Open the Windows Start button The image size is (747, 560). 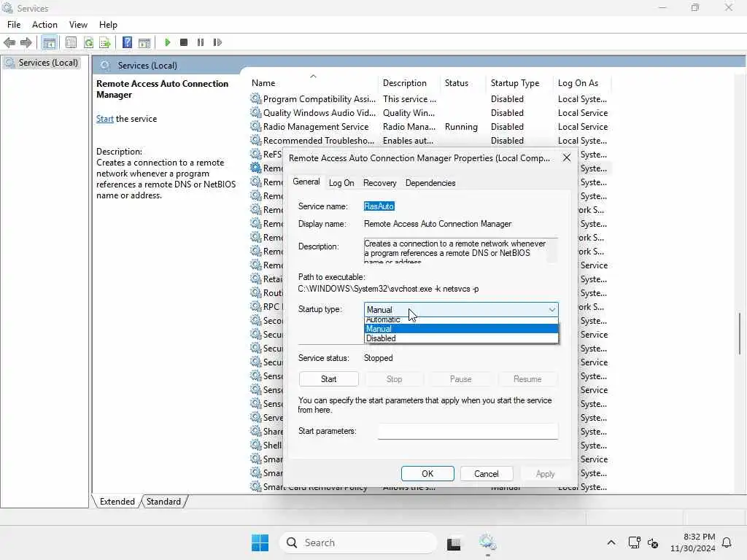click(260, 542)
